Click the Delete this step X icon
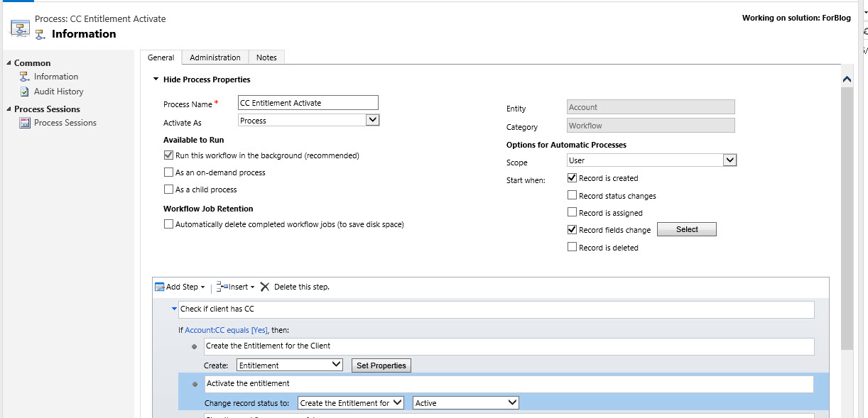The height and width of the screenshot is (418, 868). (x=265, y=287)
